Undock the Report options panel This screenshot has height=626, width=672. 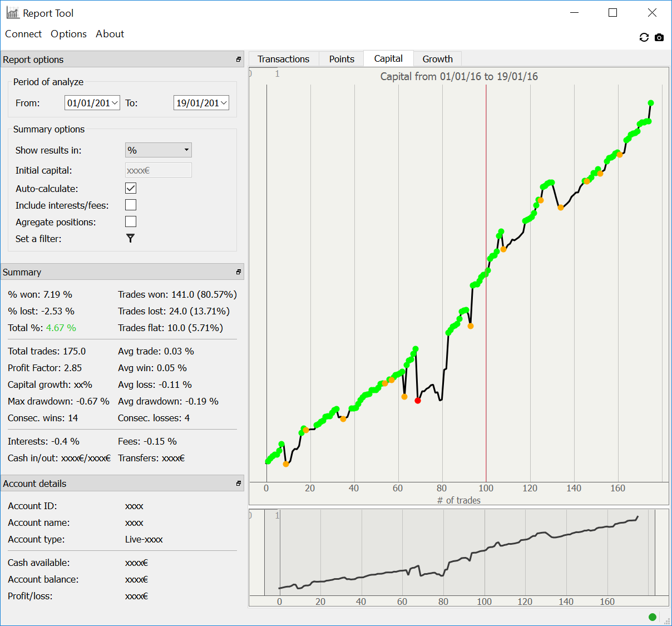coord(239,60)
